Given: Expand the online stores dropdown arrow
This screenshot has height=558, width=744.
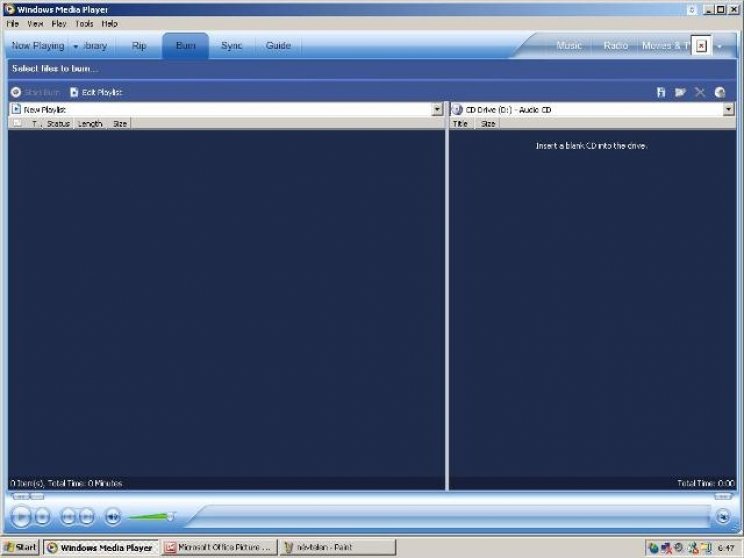Looking at the screenshot, I should point(720,46).
